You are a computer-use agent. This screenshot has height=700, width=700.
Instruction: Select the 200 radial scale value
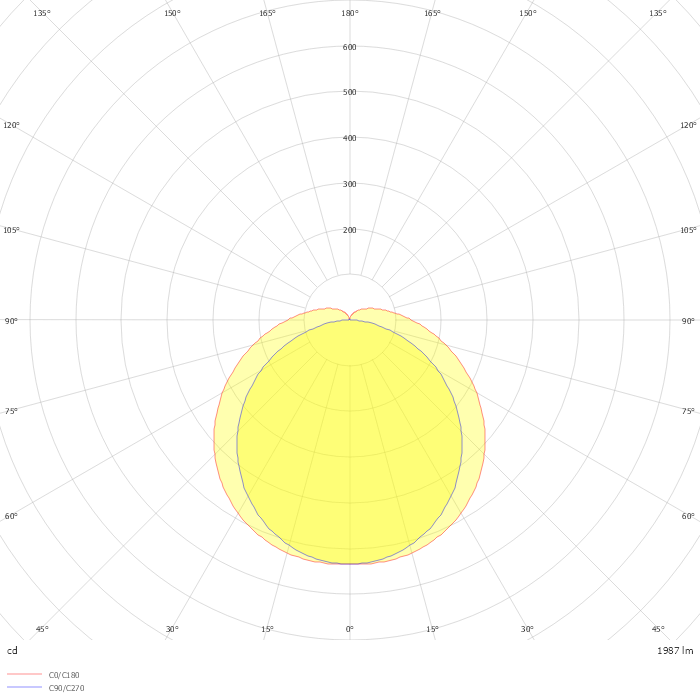pyautogui.click(x=350, y=230)
